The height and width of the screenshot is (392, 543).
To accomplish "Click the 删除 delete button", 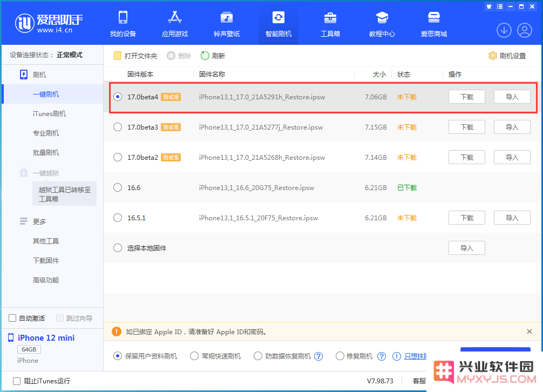I will click(179, 56).
